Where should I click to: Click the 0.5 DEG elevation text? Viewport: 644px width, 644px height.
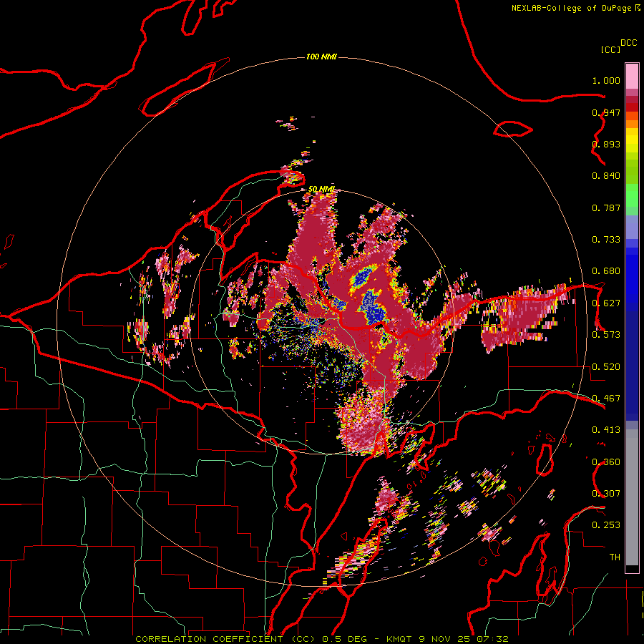344,639
